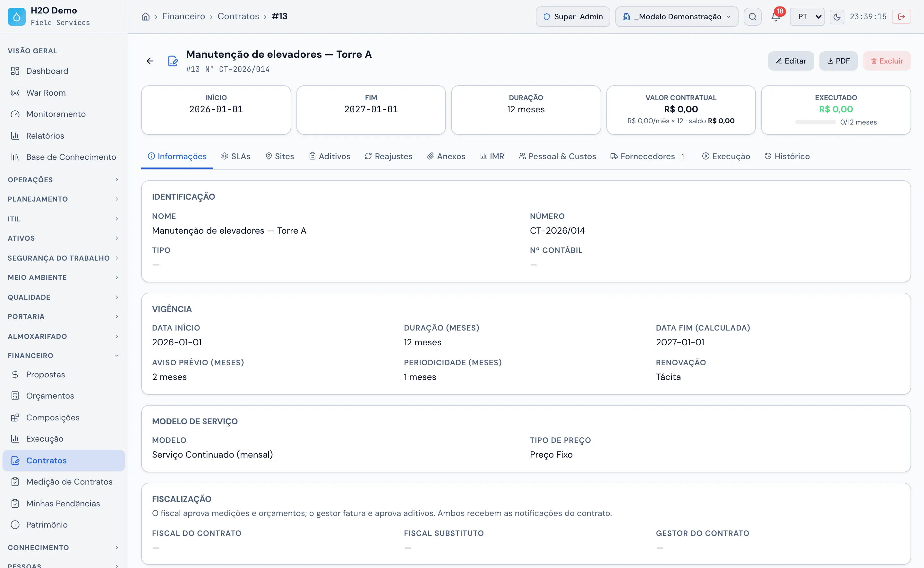This screenshot has width=924, height=568.
Task: Click the notification bell icon
Action: coord(775,17)
